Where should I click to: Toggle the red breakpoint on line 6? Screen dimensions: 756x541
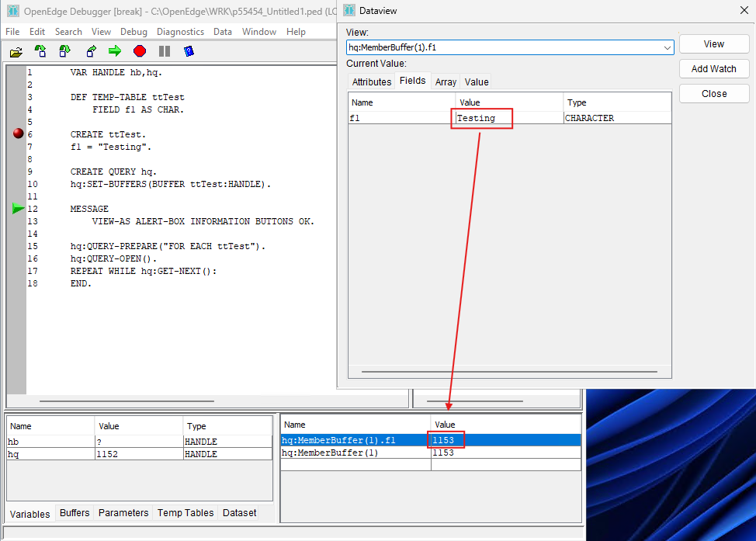[x=19, y=134]
